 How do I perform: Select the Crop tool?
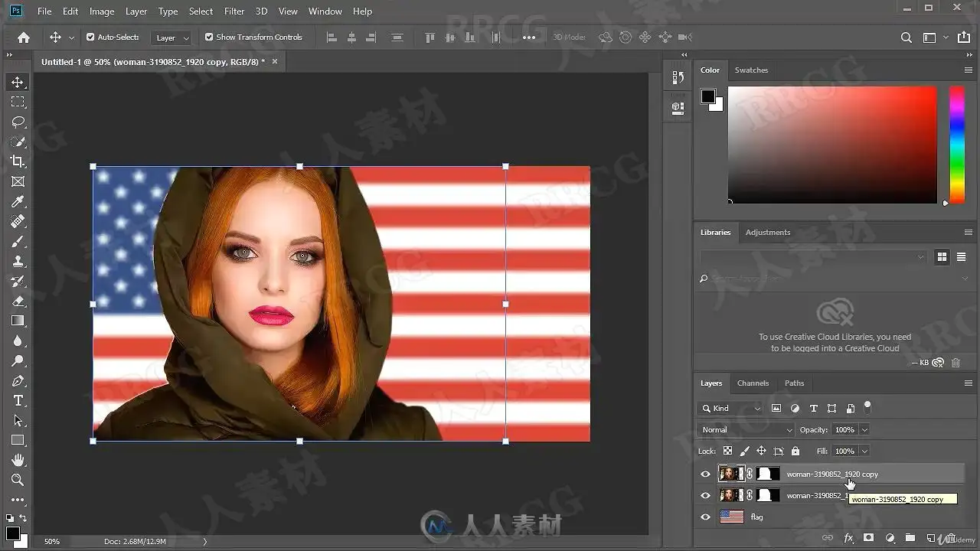click(x=18, y=161)
